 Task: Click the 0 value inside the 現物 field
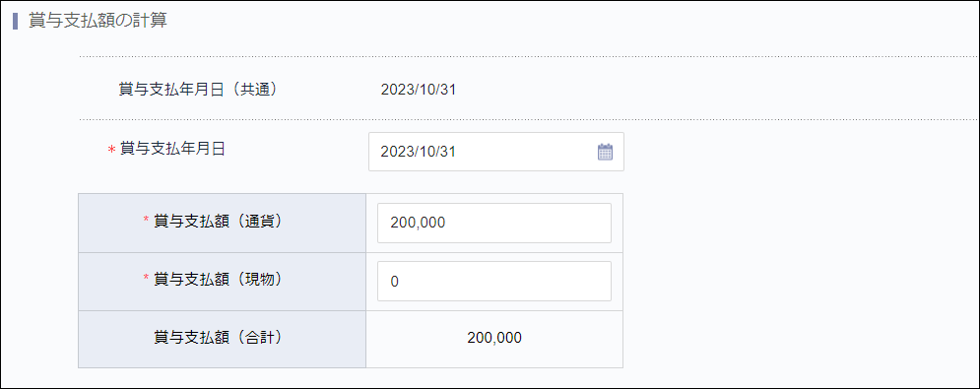(394, 282)
